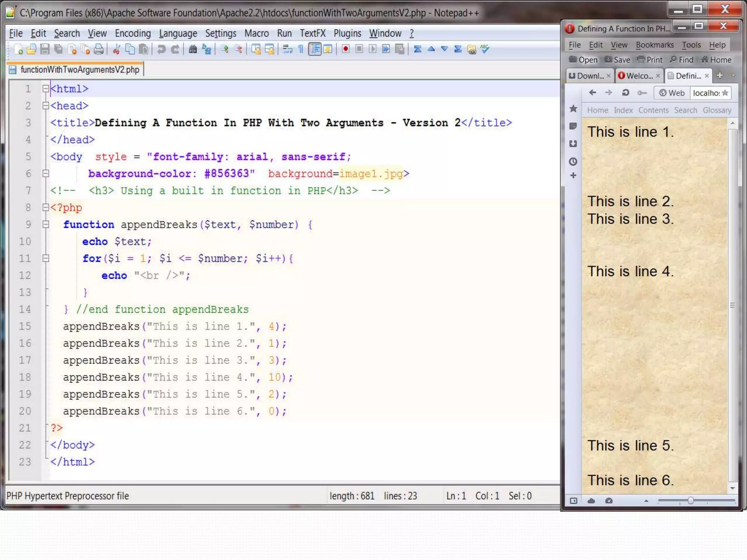Screen dimensions: 747x560
Task: Click Opera back navigation arrow
Action: click(592, 93)
